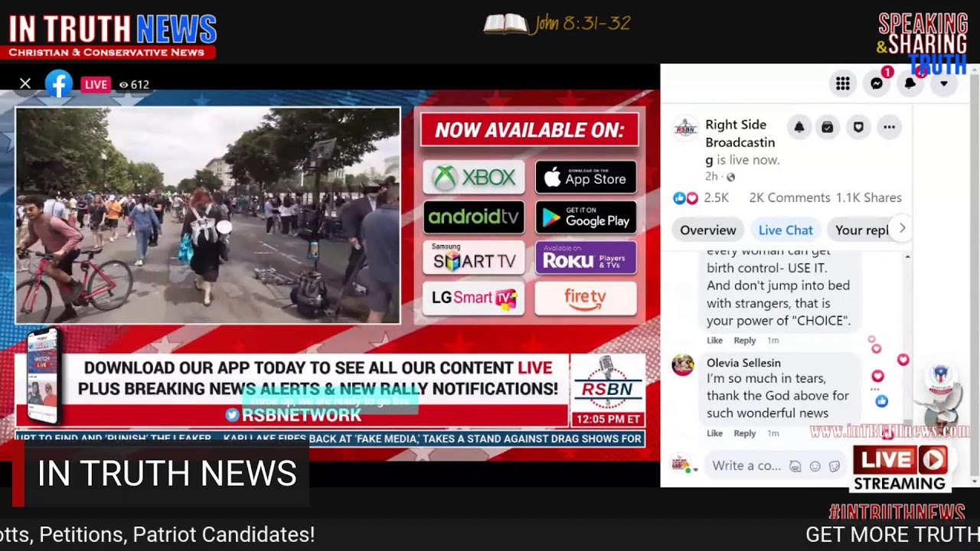Click the red LIVE badge
The image size is (980, 551).
pos(96,84)
